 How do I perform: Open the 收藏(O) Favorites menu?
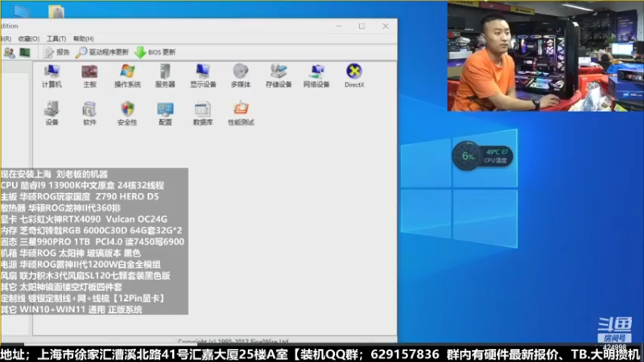click(x=29, y=39)
